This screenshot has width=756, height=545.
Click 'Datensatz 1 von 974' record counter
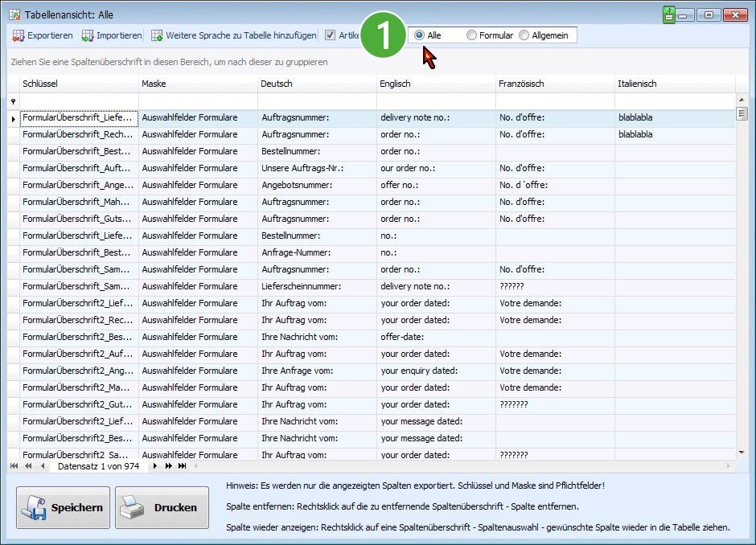98,466
